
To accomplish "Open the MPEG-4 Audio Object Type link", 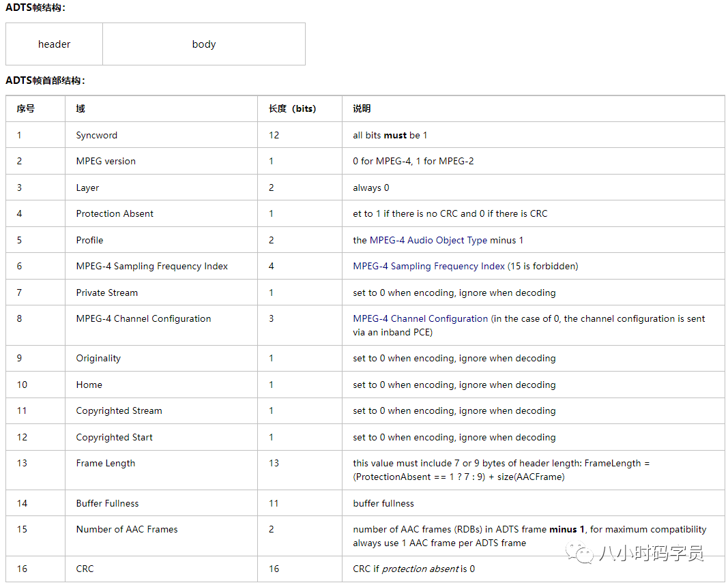I will tap(428, 240).
